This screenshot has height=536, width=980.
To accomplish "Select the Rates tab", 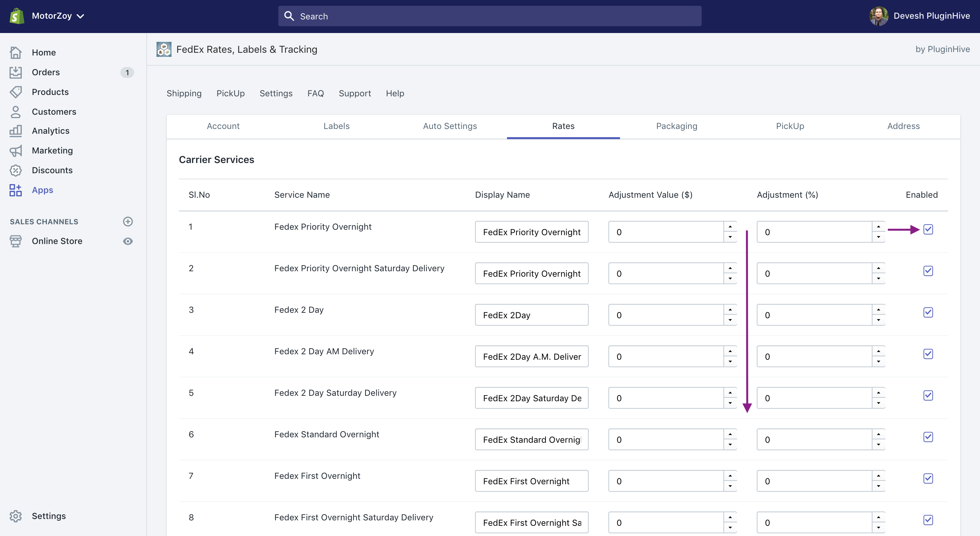I will pyautogui.click(x=563, y=126).
